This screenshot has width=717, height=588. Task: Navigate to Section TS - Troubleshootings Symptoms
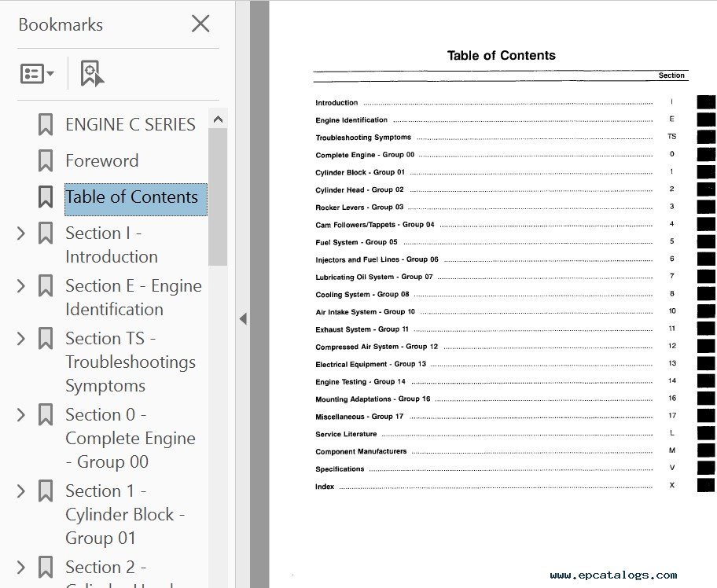click(x=131, y=362)
